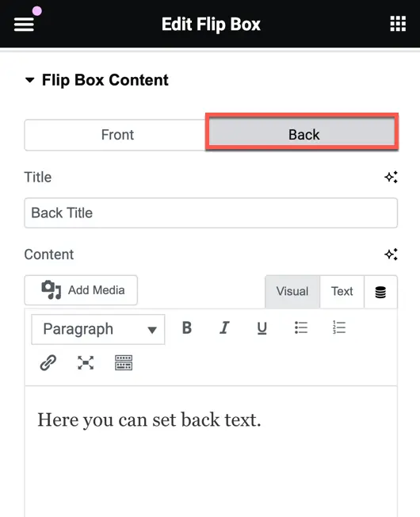The height and width of the screenshot is (517, 420).
Task: Switch editor to Text mode
Action: [x=342, y=292]
